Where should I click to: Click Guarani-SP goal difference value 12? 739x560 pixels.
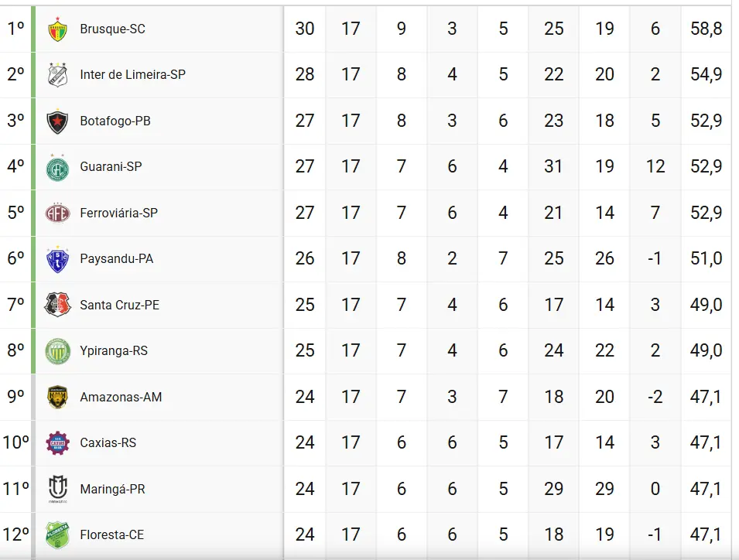[x=655, y=166]
